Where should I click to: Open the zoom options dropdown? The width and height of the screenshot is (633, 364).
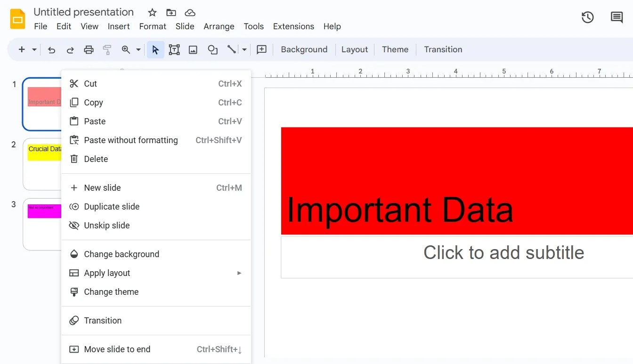[138, 49]
